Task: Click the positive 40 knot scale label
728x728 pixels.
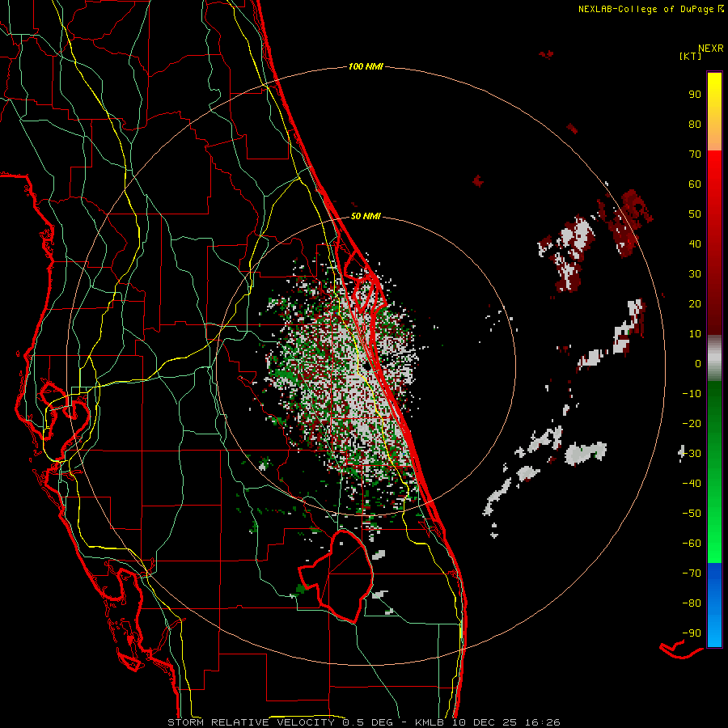Action: (695, 244)
